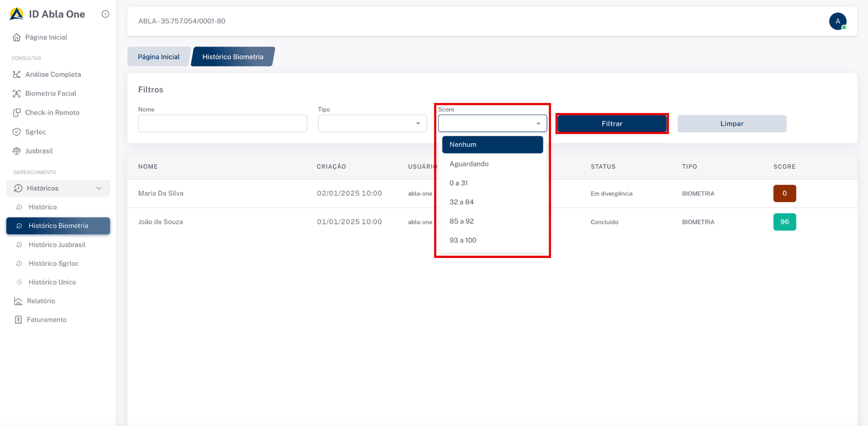Click the Limpar button
This screenshot has height=426, width=868.
[x=731, y=124]
